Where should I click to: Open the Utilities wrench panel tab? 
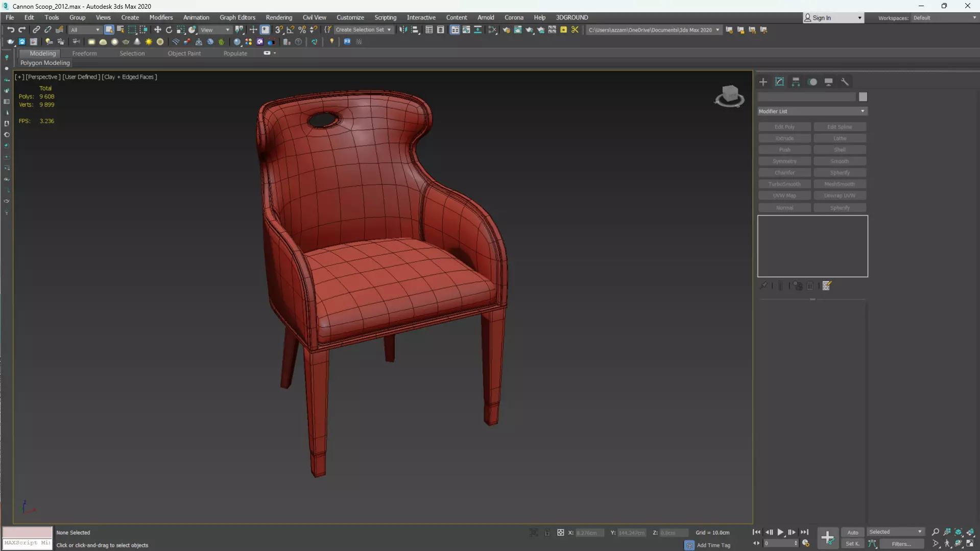845,82
